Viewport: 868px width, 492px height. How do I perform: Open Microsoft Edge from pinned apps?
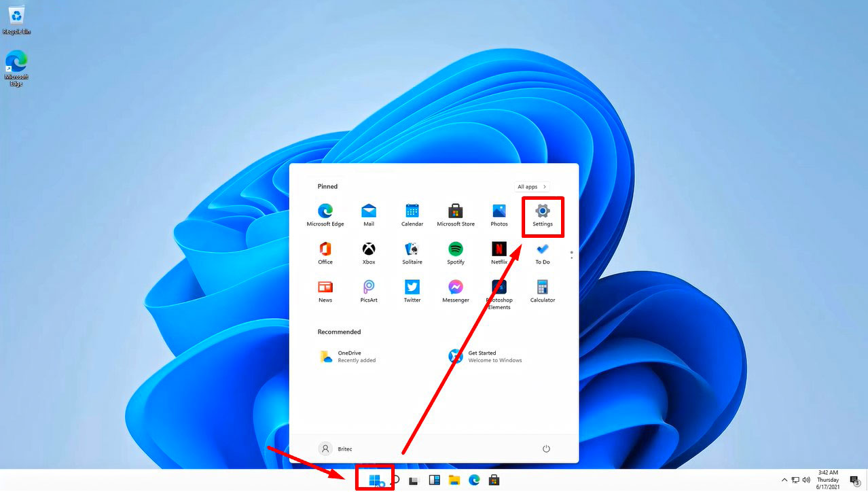click(325, 215)
